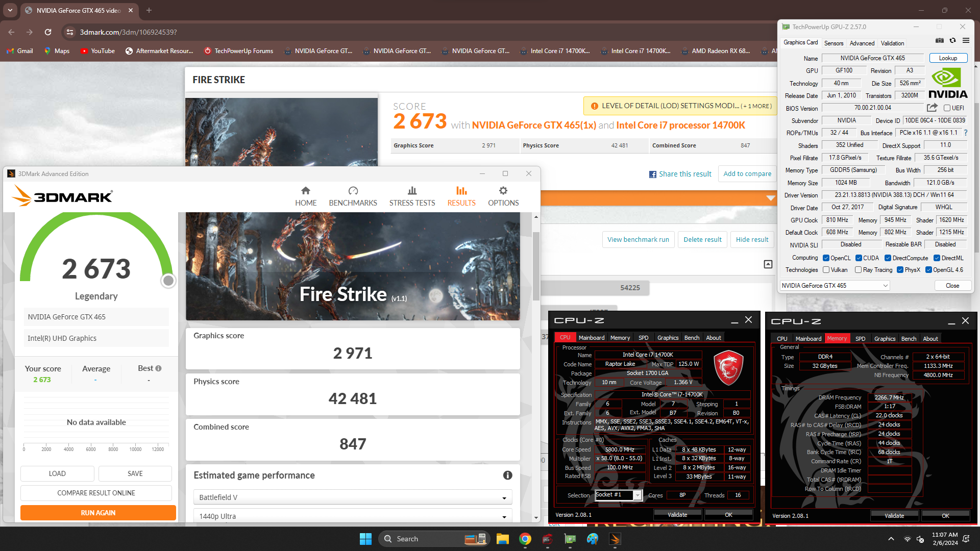This screenshot has width=980, height=551.
Task: Click the GPU-Z refresh icon
Action: point(952,40)
